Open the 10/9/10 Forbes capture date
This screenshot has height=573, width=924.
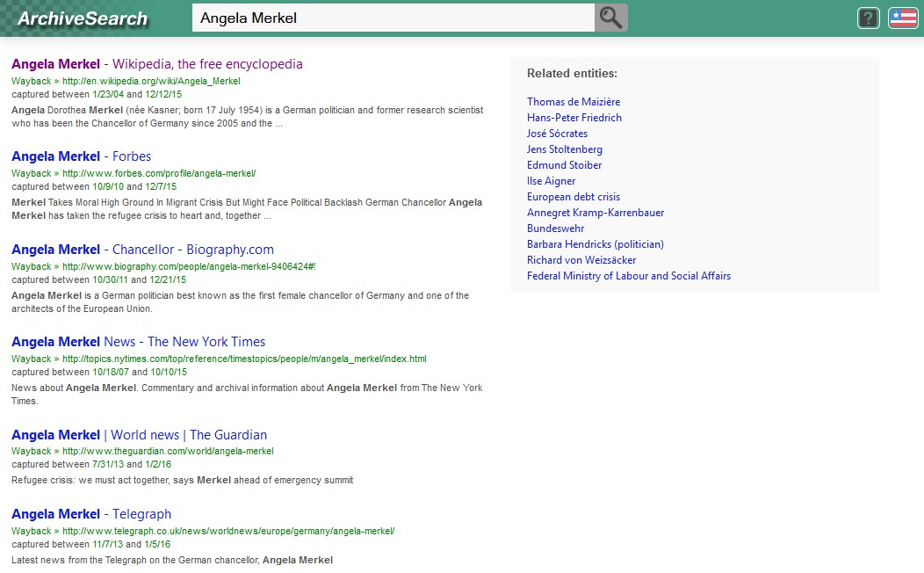click(108, 187)
